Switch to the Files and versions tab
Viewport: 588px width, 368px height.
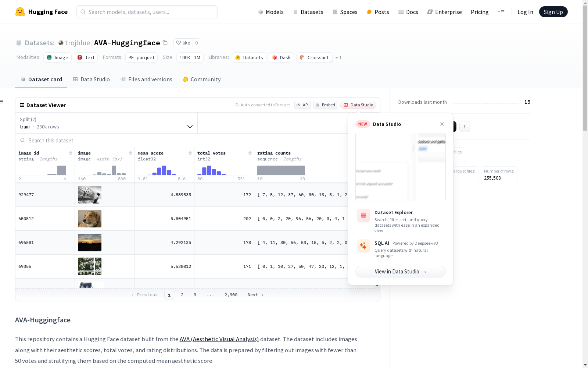pyautogui.click(x=146, y=79)
